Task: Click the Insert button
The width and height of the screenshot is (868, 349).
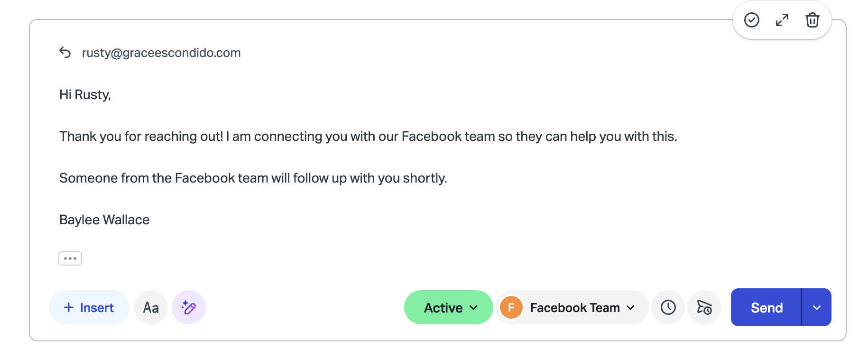Action: coord(89,307)
